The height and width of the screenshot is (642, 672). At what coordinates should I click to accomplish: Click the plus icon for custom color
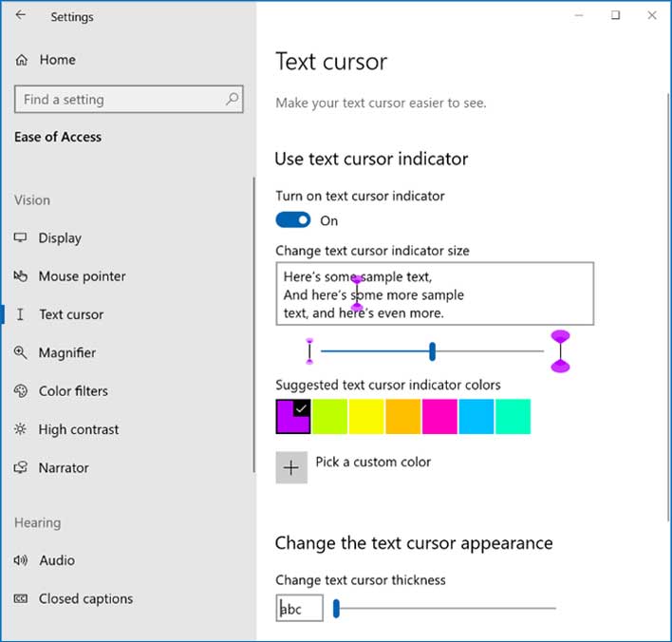pos(291,467)
